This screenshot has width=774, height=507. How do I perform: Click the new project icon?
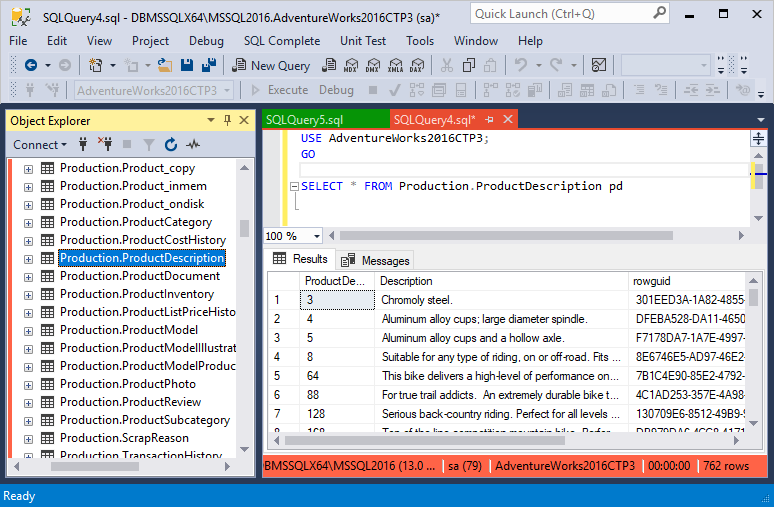click(95, 65)
